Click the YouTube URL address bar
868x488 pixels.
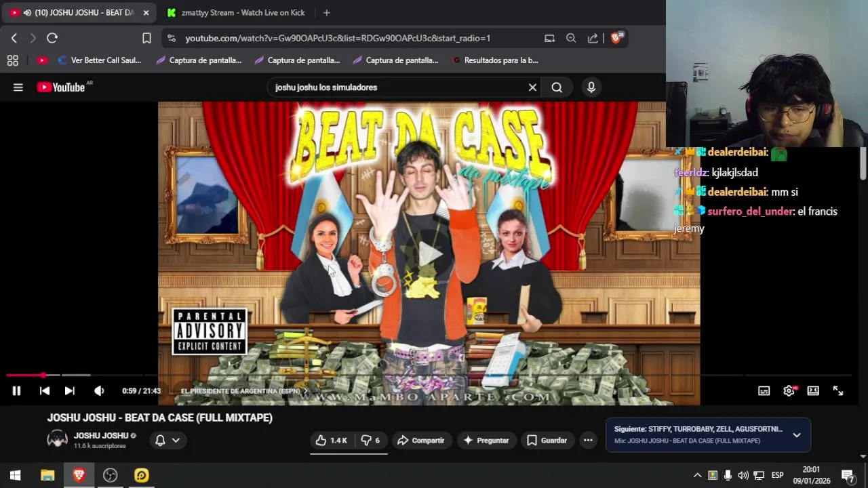coord(338,39)
